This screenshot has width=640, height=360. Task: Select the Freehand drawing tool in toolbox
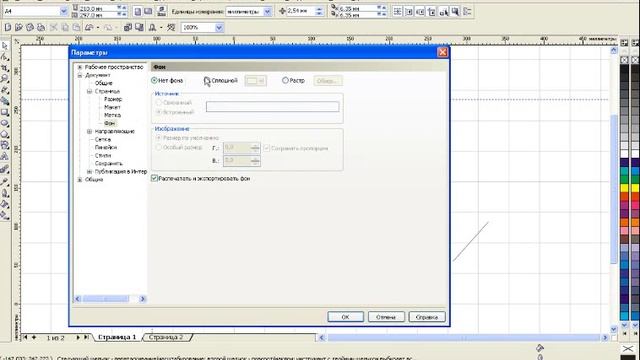coord(5,90)
